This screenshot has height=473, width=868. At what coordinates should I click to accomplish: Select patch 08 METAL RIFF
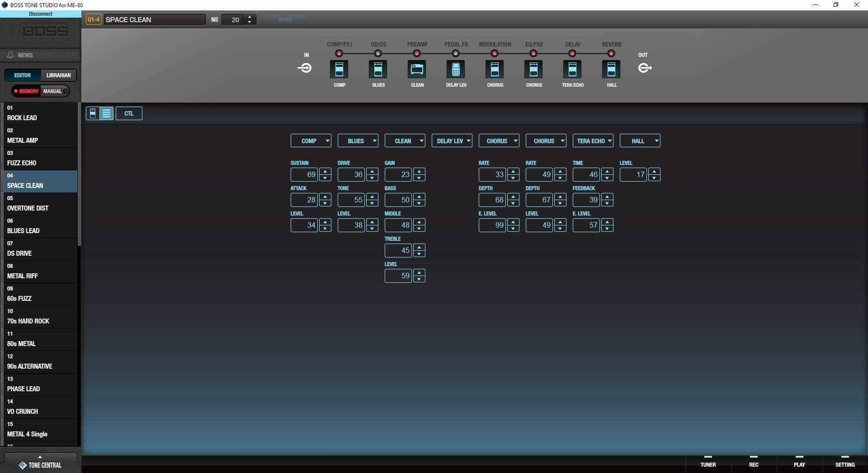point(40,272)
